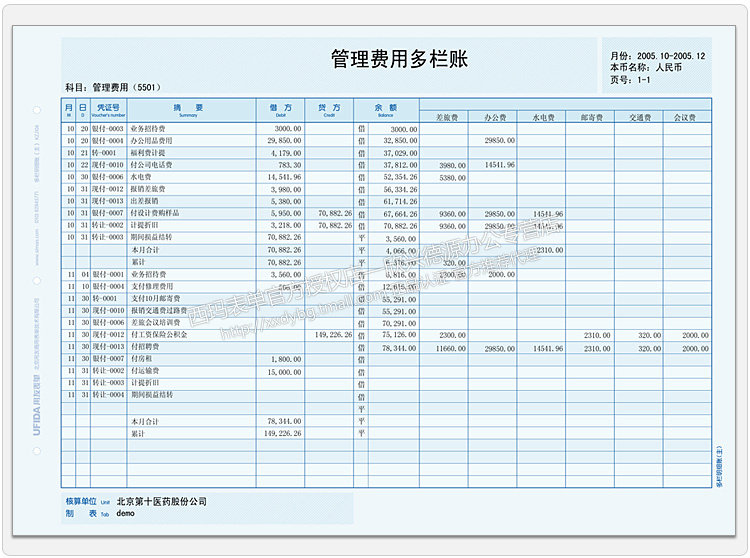Click the 办公费 column header

pos(495,117)
